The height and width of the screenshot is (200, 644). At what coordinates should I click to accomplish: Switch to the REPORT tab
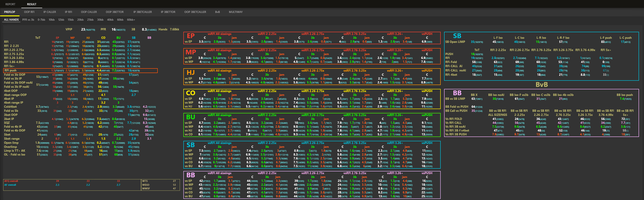10,4
